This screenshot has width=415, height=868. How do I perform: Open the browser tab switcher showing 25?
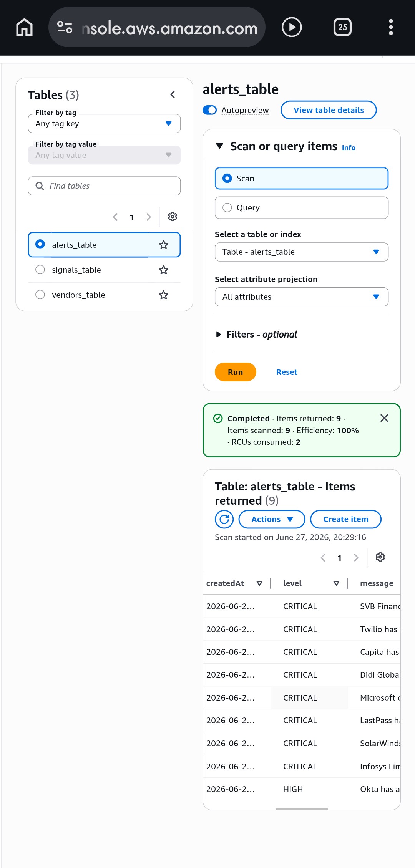pyautogui.click(x=342, y=27)
